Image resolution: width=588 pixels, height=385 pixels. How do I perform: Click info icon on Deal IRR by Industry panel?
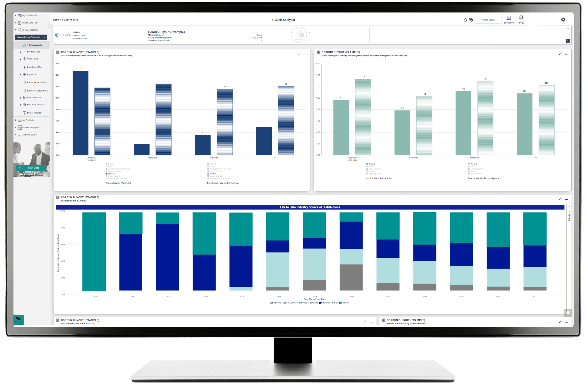pos(58,52)
